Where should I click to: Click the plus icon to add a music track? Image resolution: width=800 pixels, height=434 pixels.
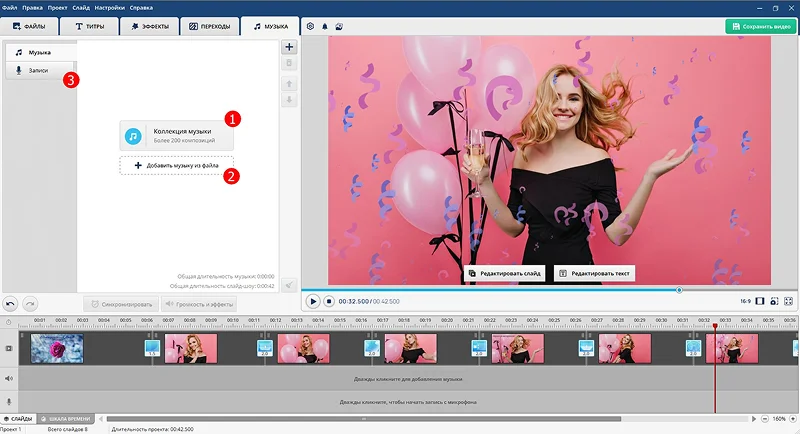coord(289,47)
